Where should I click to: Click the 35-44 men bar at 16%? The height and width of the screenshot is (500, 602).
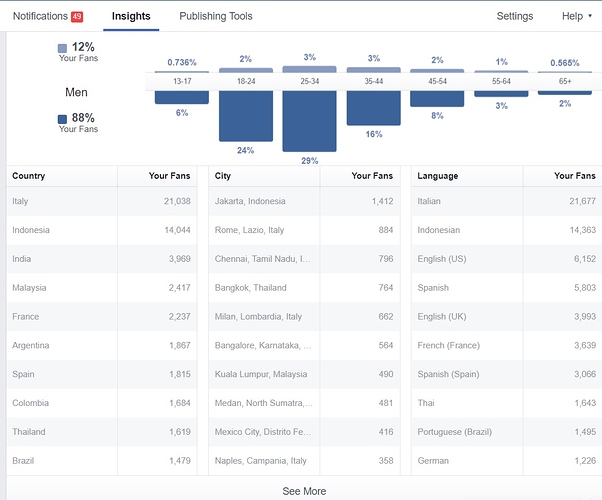click(374, 108)
